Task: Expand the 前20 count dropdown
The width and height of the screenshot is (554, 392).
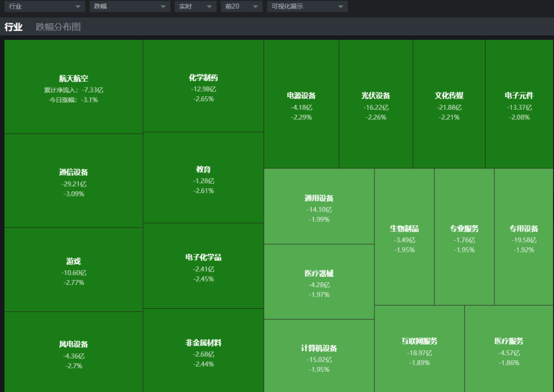Action: coord(241,6)
